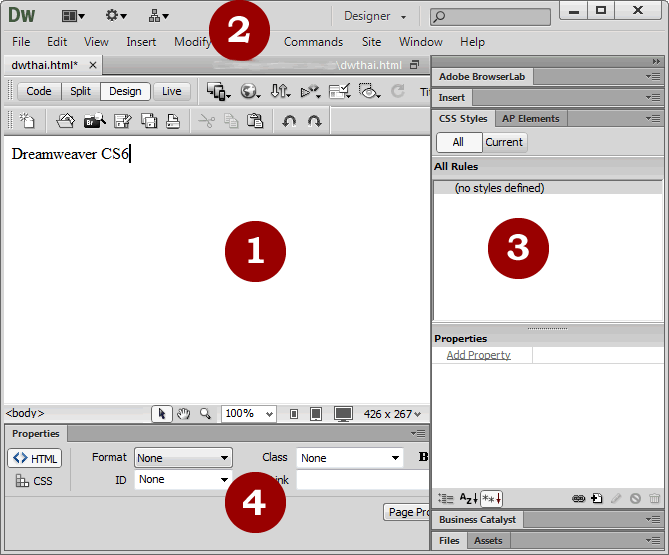Screen dimensions: 669x555
Task: Click the Paste clipboard icon
Action: tap(255, 121)
